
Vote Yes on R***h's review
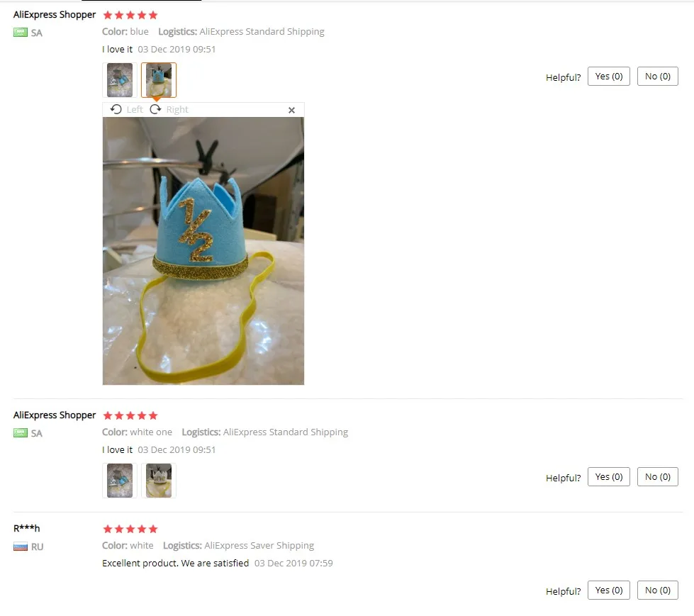coord(608,590)
